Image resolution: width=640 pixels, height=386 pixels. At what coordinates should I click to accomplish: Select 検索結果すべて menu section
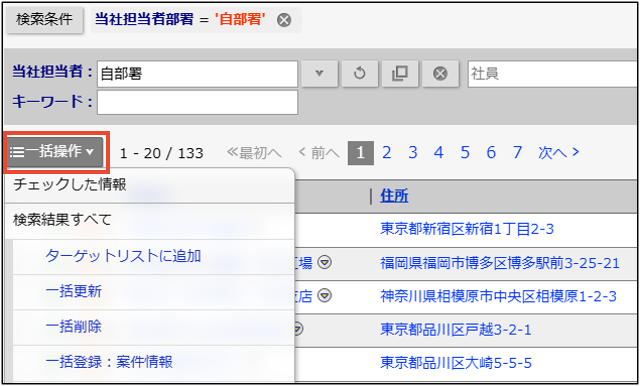point(150,220)
